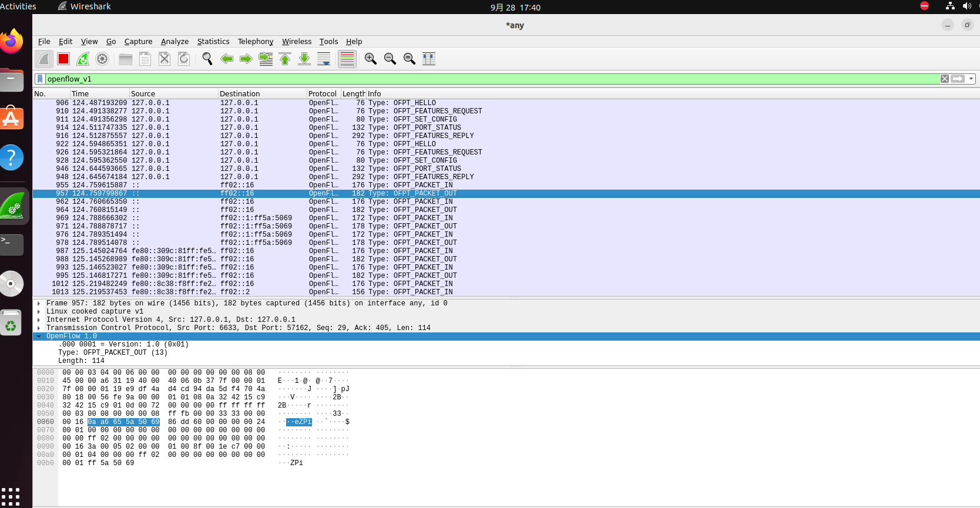Open the display filter history dropdown

click(x=971, y=79)
